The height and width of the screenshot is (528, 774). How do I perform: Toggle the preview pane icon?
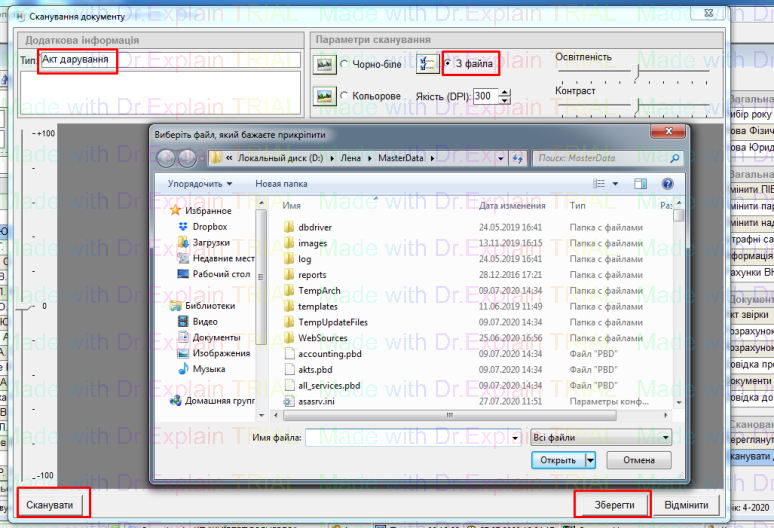(x=638, y=184)
